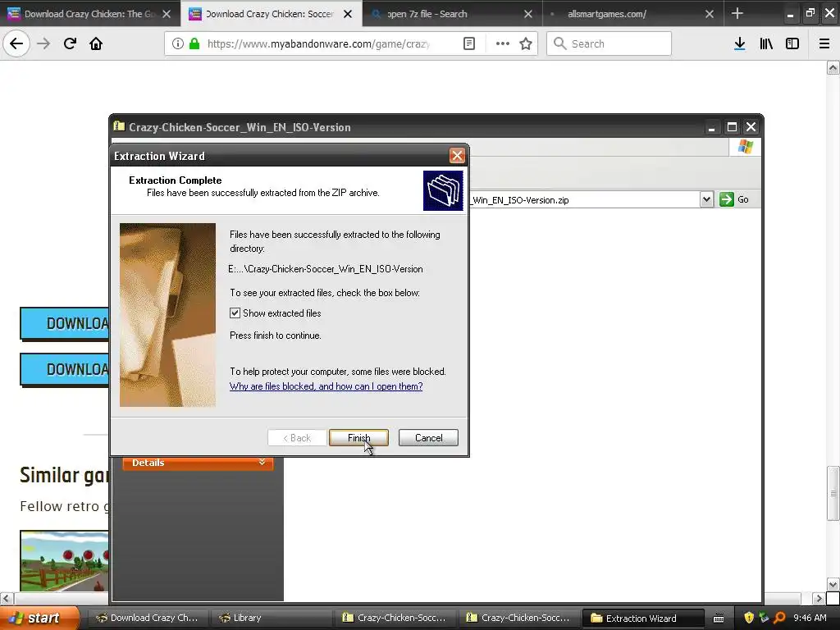840x630 pixels.
Task: Uncheck Show extracted files checkbox
Action: coord(235,313)
